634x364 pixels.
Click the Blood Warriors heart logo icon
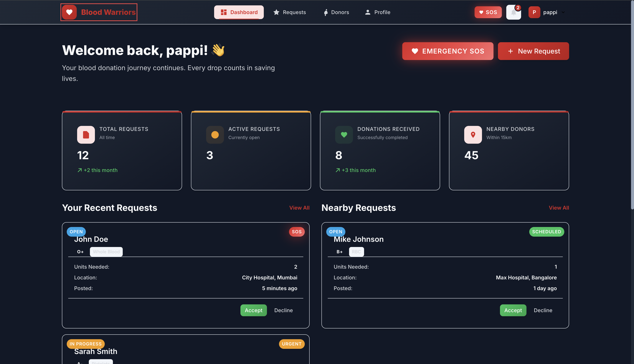pyautogui.click(x=69, y=12)
